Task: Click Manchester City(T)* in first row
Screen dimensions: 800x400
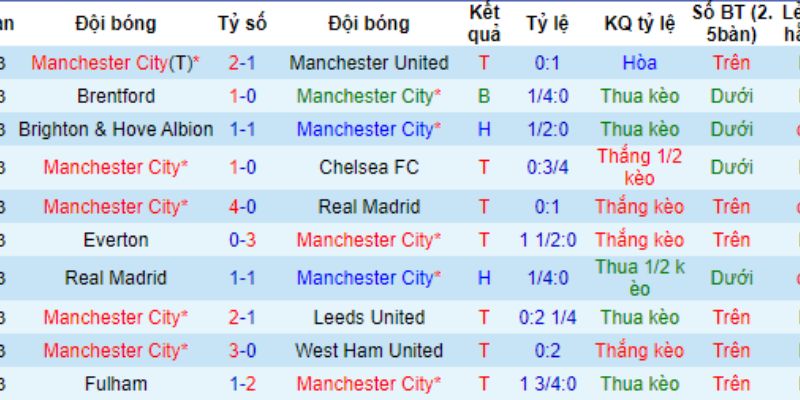Action: tap(116, 63)
